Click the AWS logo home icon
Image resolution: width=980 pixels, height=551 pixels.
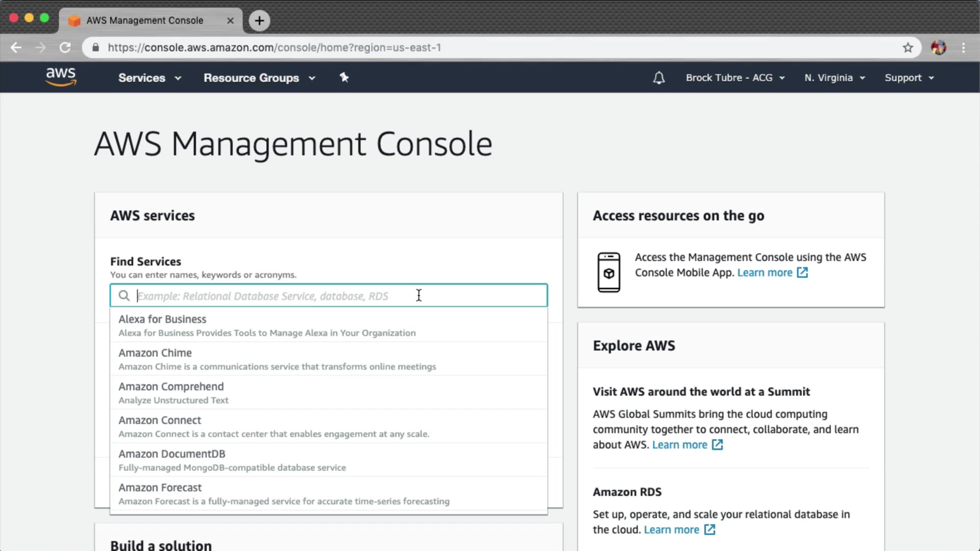click(61, 77)
